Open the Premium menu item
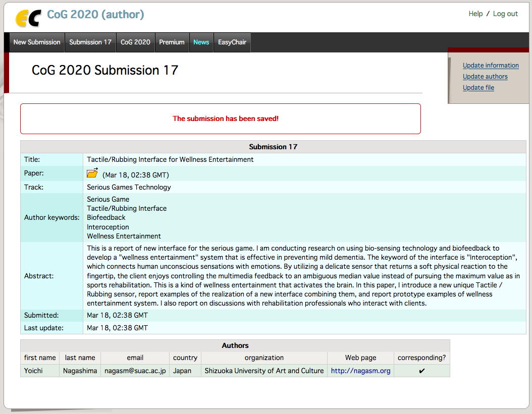 click(x=172, y=42)
